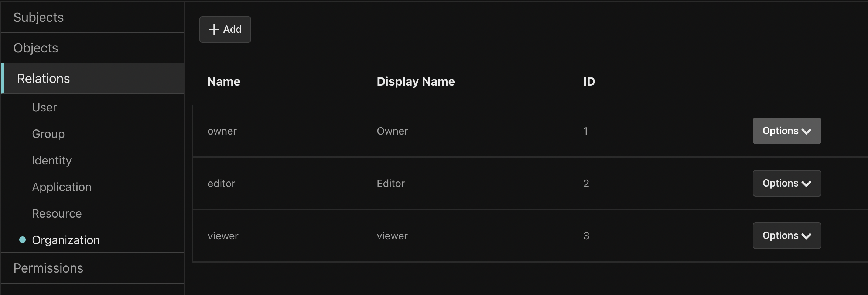Click the ID column header

tap(589, 81)
